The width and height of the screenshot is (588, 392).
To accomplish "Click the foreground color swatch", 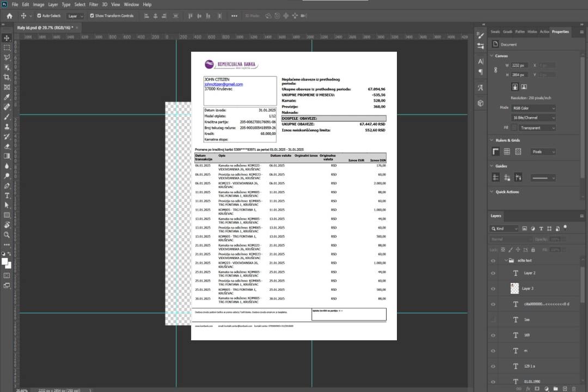I will coord(5,262).
